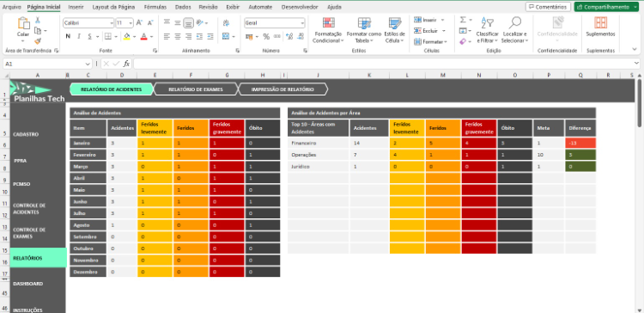Align text right
Viewport: 644px width, 313px height.
tap(188, 37)
